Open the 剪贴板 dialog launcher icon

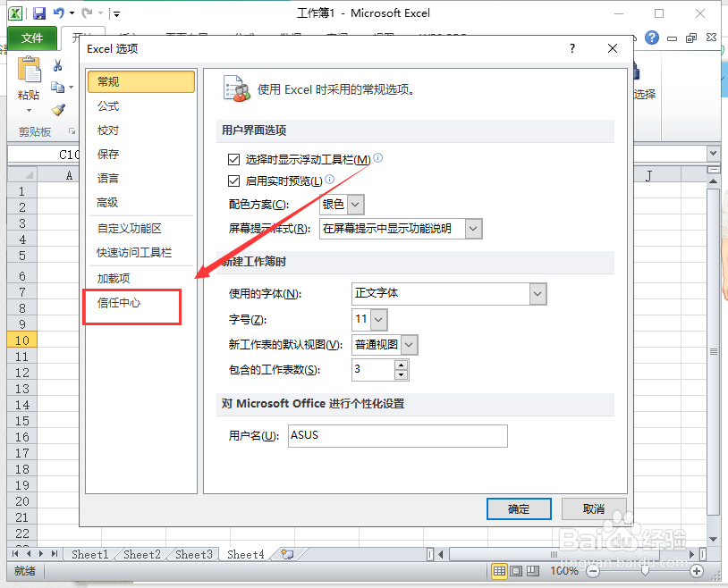pyautogui.click(x=72, y=131)
